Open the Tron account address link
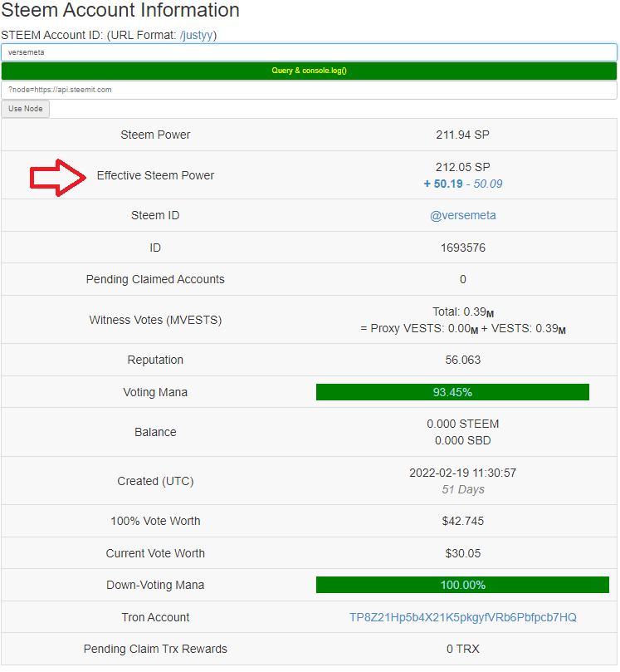The image size is (620, 672). coord(463,617)
